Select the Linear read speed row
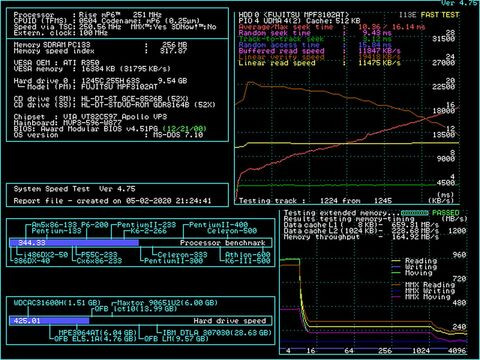Image resolution: width=480 pixels, height=360 pixels. point(319,63)
